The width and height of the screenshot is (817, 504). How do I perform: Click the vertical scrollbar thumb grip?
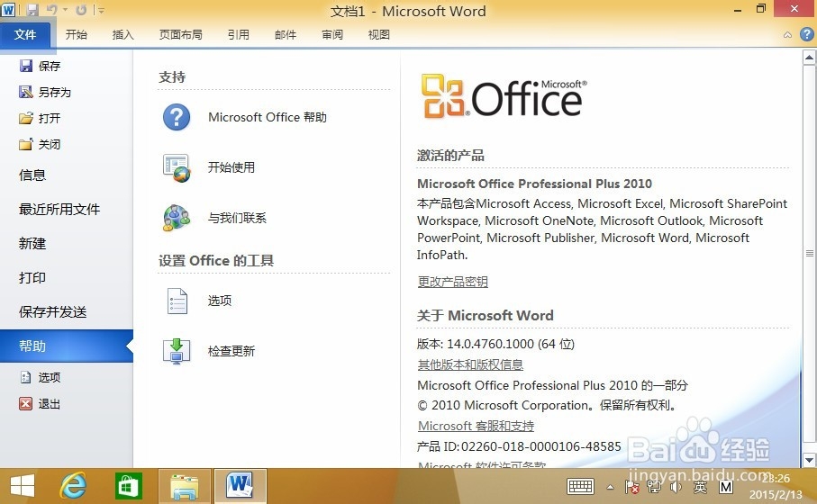click(x=809, y=253)
